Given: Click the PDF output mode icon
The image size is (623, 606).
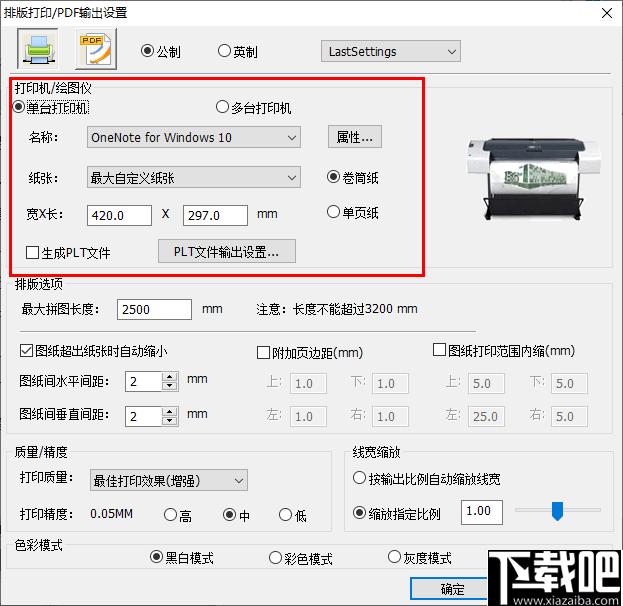Looking at the screenshot, I should click(x=96, y=49).
